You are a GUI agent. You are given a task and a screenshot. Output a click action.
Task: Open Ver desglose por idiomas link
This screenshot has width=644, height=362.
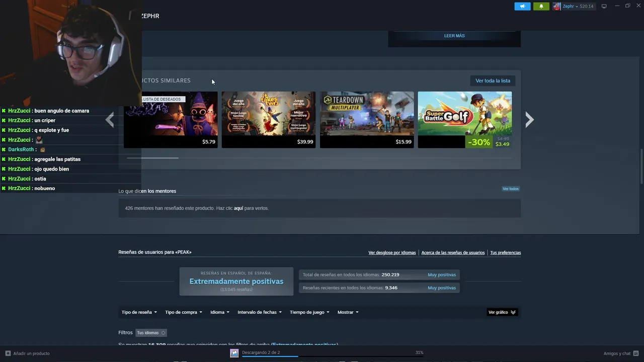pos(392,252)
